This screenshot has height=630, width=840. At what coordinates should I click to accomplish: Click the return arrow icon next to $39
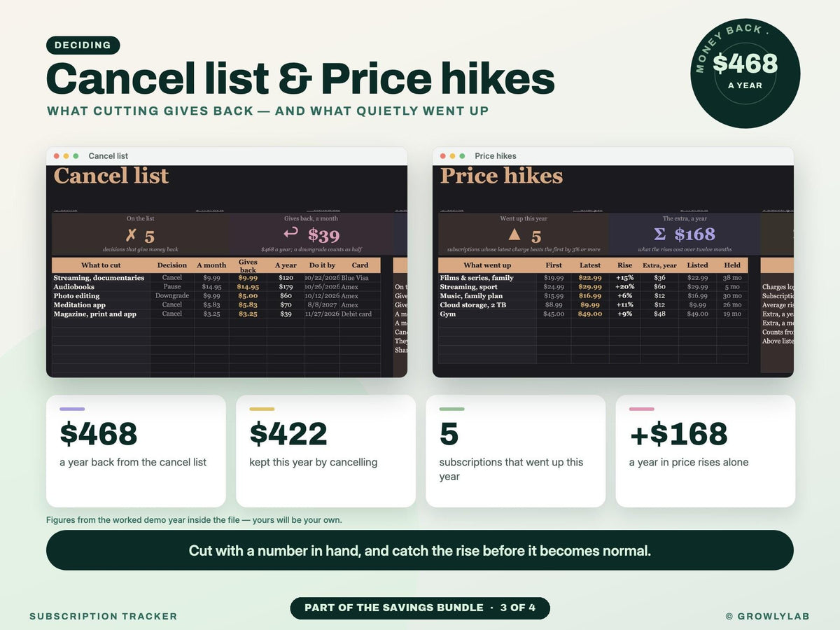[x=291, y=233]
